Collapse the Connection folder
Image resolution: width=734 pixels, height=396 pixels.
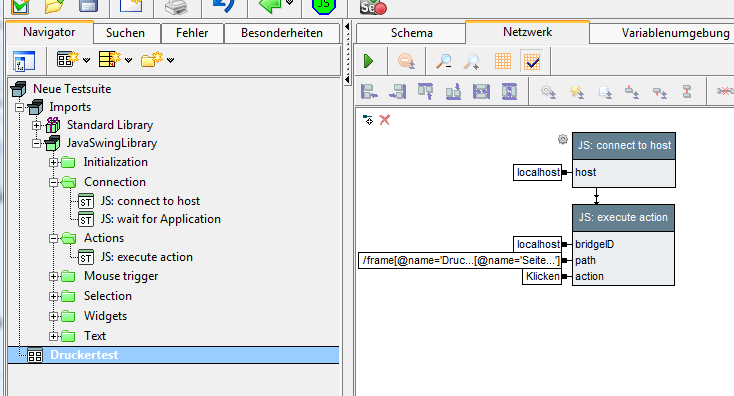point(53,182)
